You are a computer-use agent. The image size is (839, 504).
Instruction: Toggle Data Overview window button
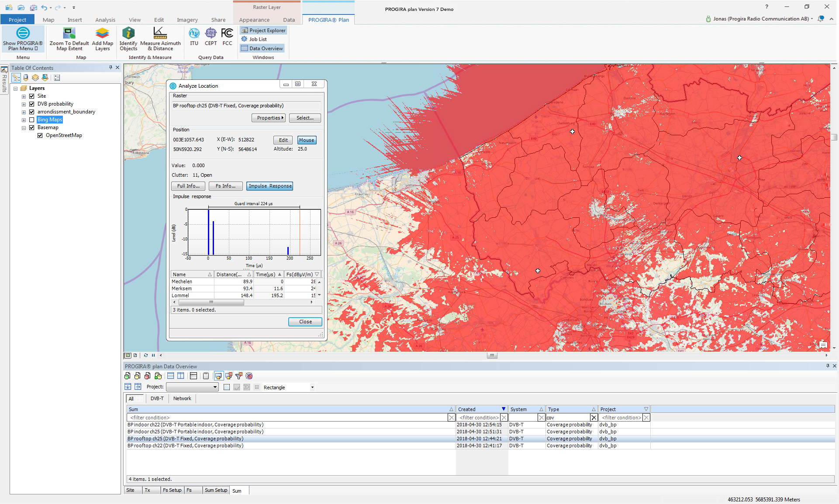coord(262,48)
